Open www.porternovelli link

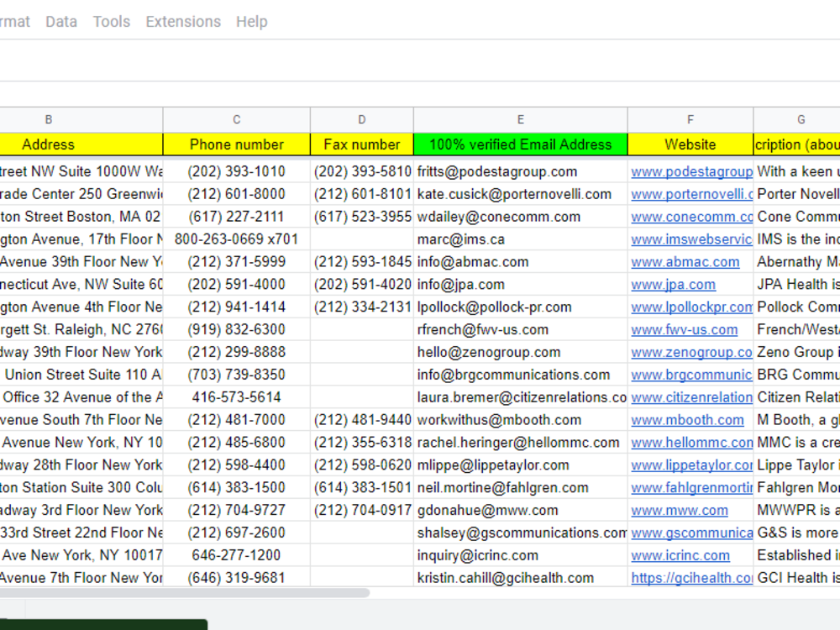[x=691, y=194]
